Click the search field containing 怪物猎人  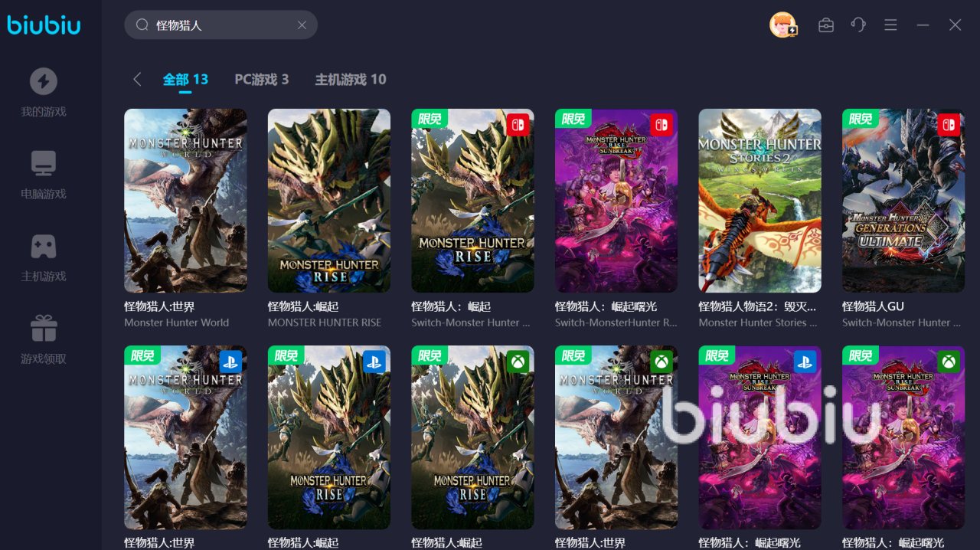pyautogui.click(x=220, y=25)
